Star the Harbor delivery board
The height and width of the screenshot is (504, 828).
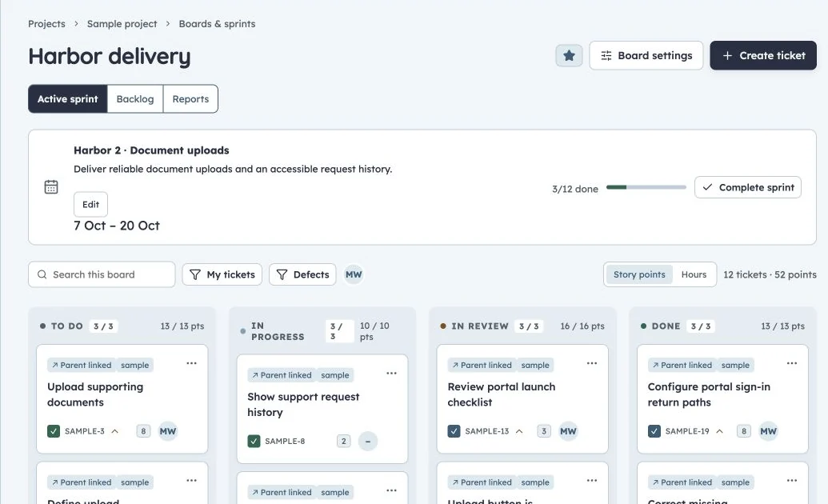569,55
